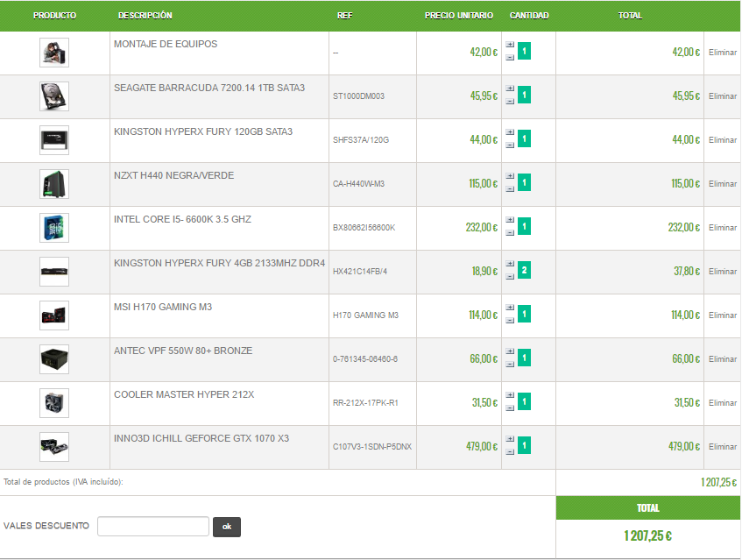The height and width of the screenshot is (560, 742).
Task: Decrease quantity of Cooler Master Hyper 212X
Action: point(510,408)
